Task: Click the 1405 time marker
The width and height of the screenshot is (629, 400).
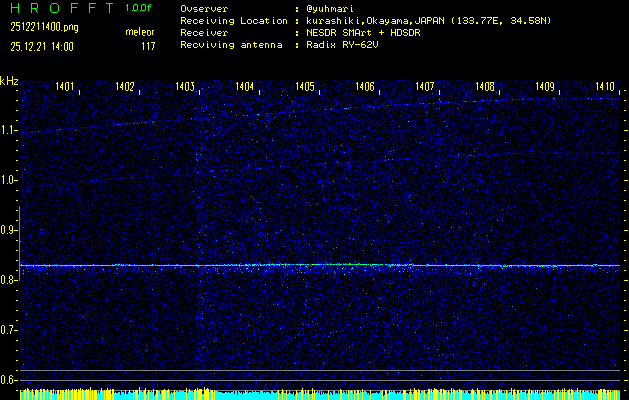Action: point(305,88)
